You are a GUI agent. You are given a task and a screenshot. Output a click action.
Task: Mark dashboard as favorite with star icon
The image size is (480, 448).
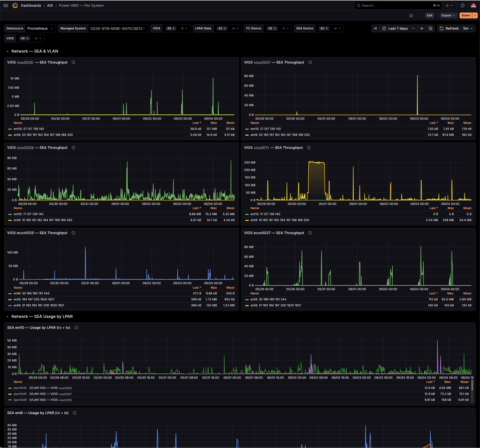411,15
